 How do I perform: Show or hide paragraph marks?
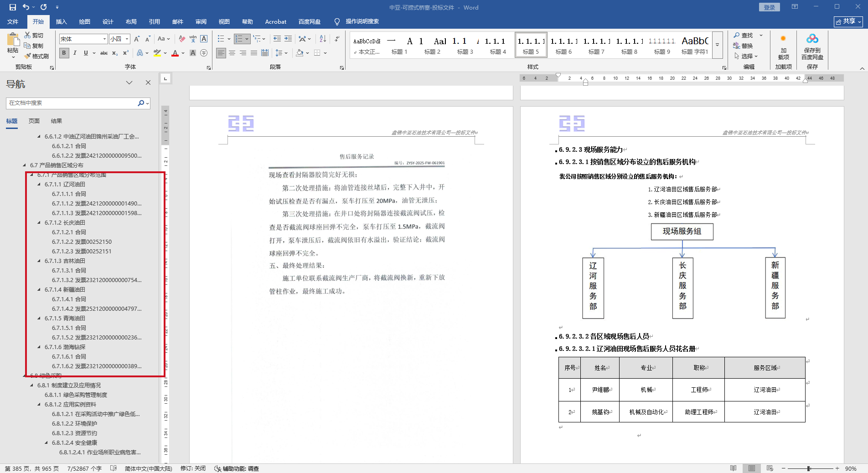(x=337, y=39)
